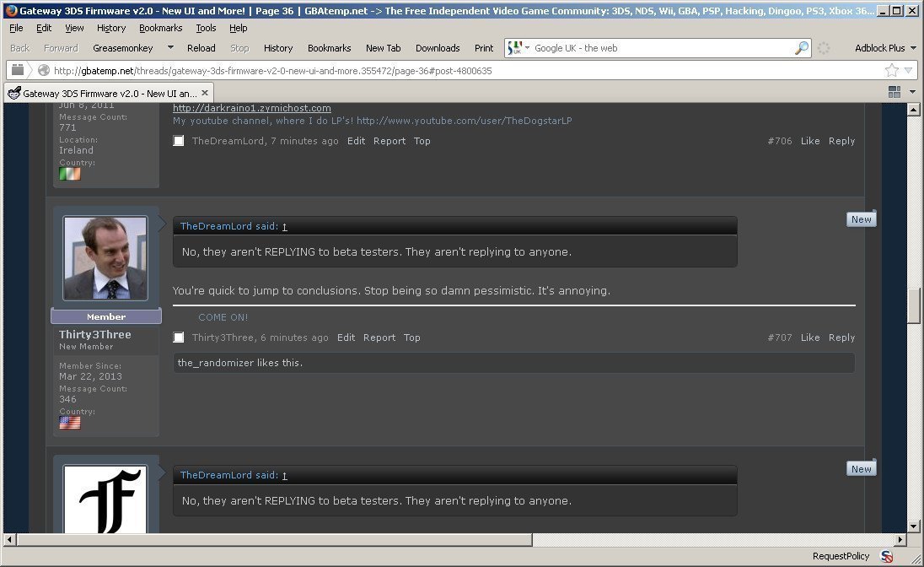This screenshot has height=567, width=924.
Task: Click the Like link on post #706
Action: 810,141
